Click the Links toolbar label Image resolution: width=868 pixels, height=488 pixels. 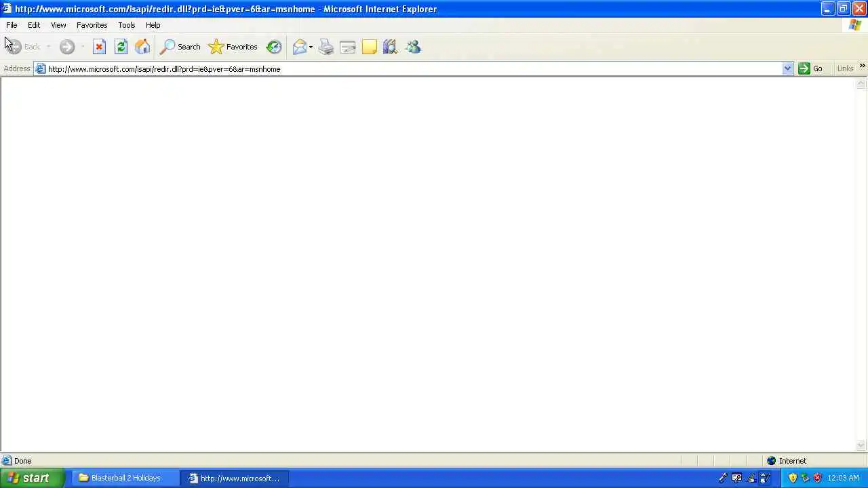click(845, 68)
